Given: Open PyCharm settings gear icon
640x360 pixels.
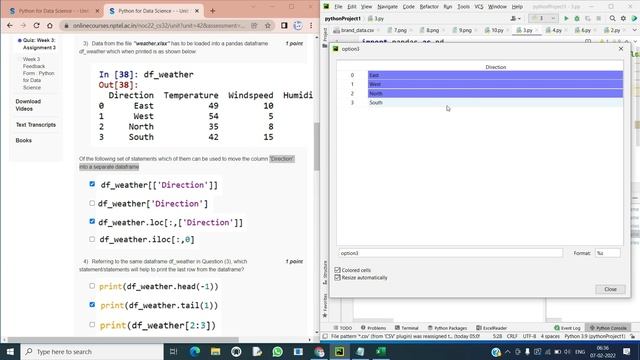Looking at the screenshot, I should pos(623,18).
